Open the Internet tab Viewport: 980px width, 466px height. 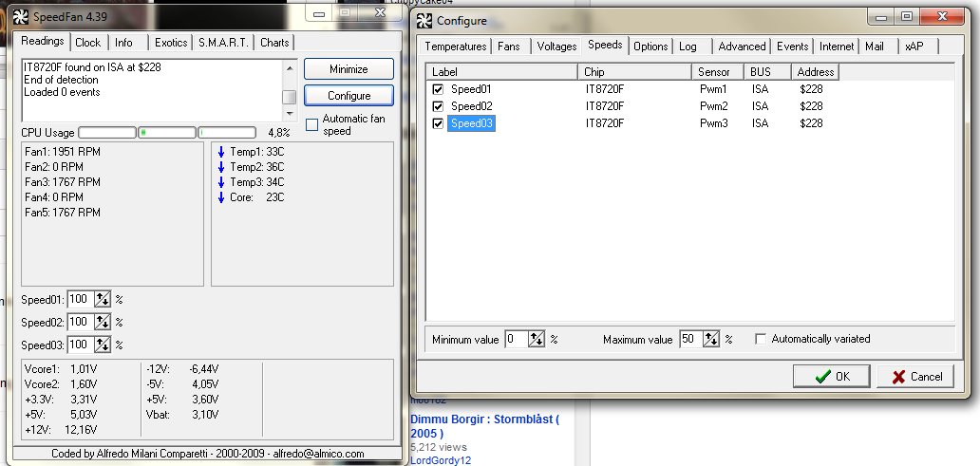coord(837,47)
